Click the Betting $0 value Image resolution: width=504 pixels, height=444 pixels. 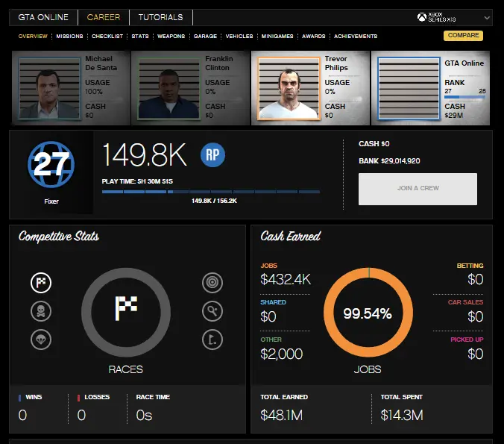coord(476,279)
